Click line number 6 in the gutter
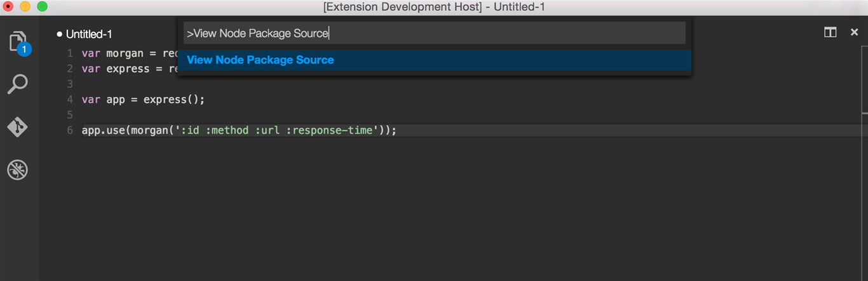Viewport: 868px width, 281px height. 70,131
